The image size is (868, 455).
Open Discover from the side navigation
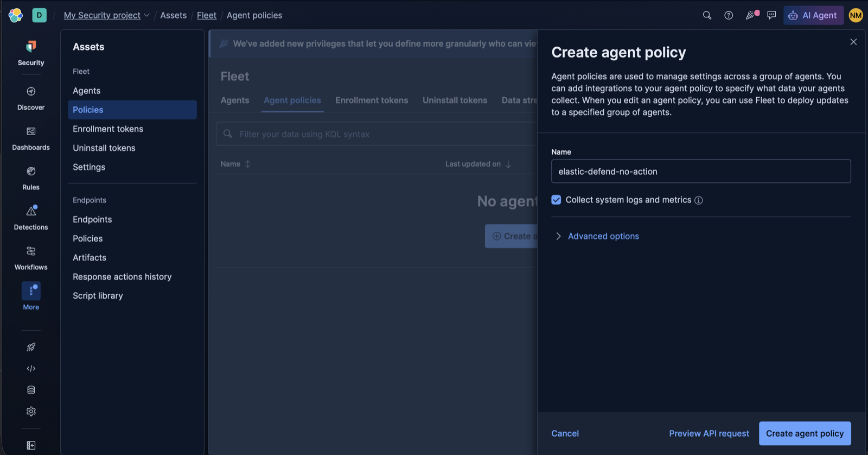pos(31,98)
